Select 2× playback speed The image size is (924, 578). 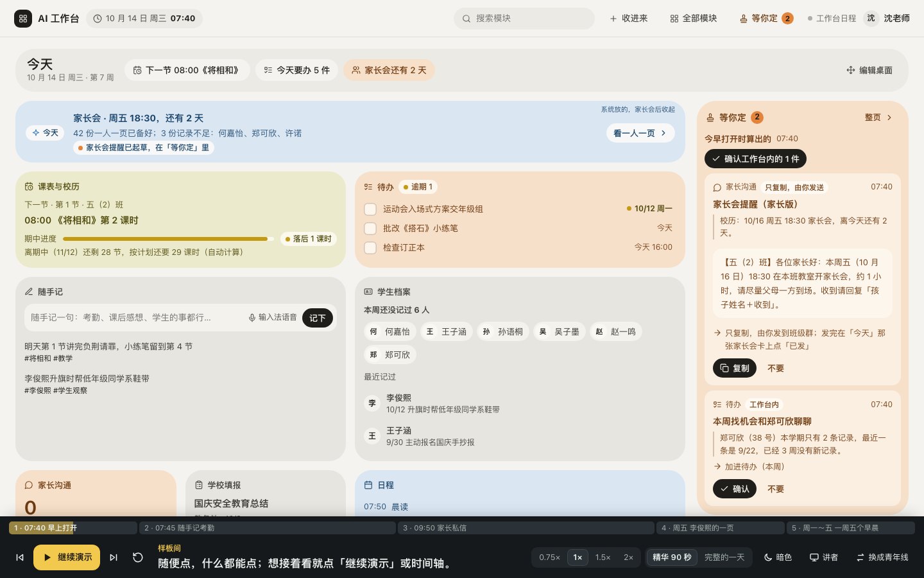tap(629, 557)
